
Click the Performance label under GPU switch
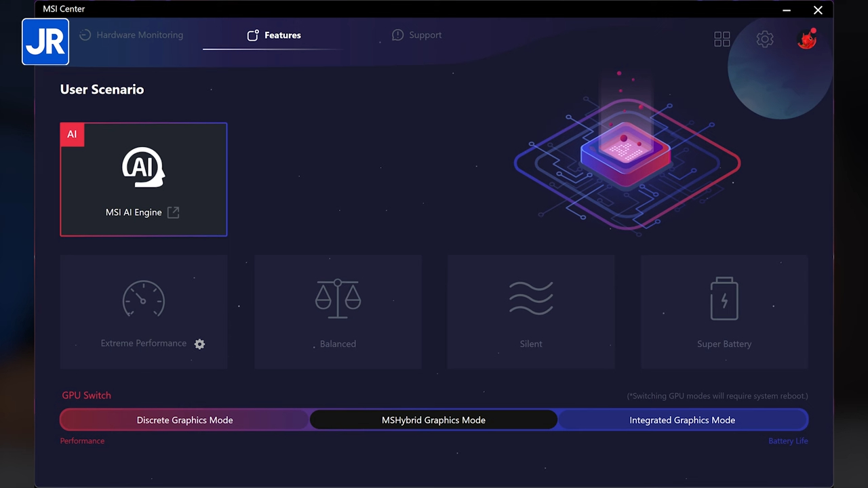point(82,441)
